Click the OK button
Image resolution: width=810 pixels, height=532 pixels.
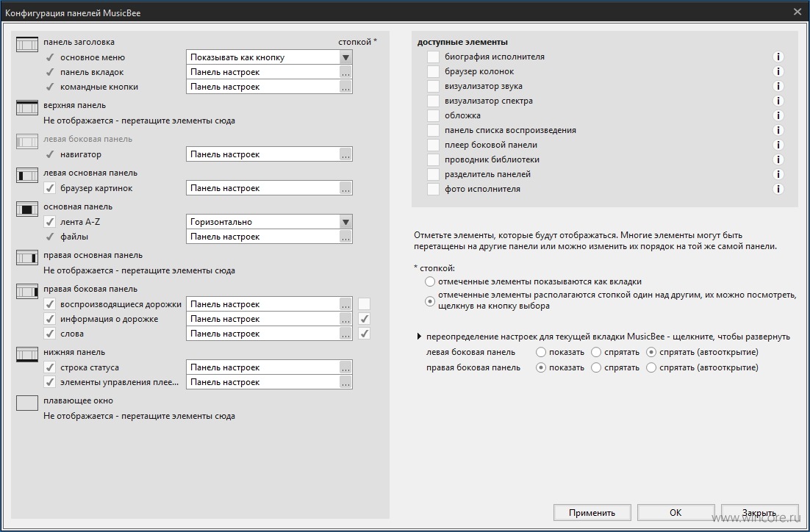675,513
